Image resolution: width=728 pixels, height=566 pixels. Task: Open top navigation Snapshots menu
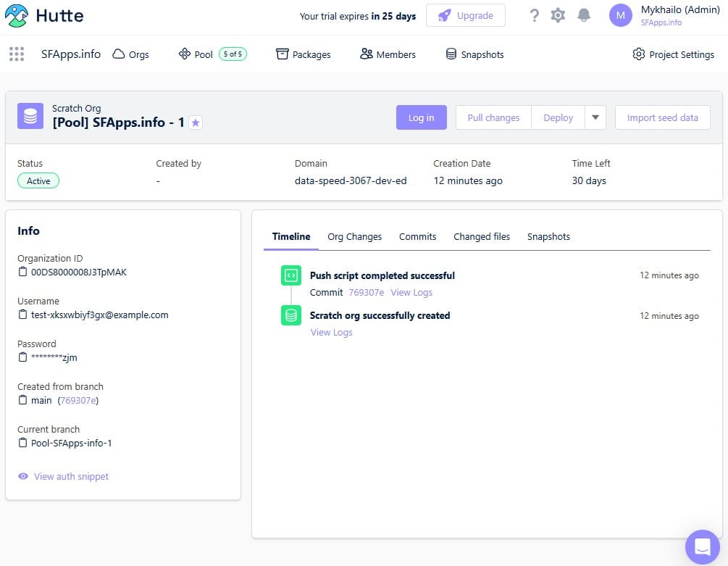click(474, 54)
